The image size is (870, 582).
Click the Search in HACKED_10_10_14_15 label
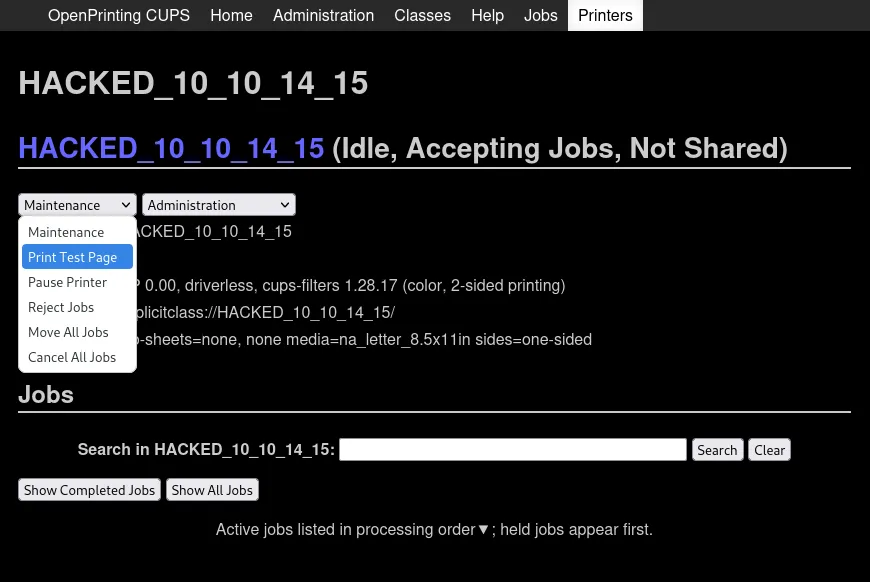click(x=206, y=449)
